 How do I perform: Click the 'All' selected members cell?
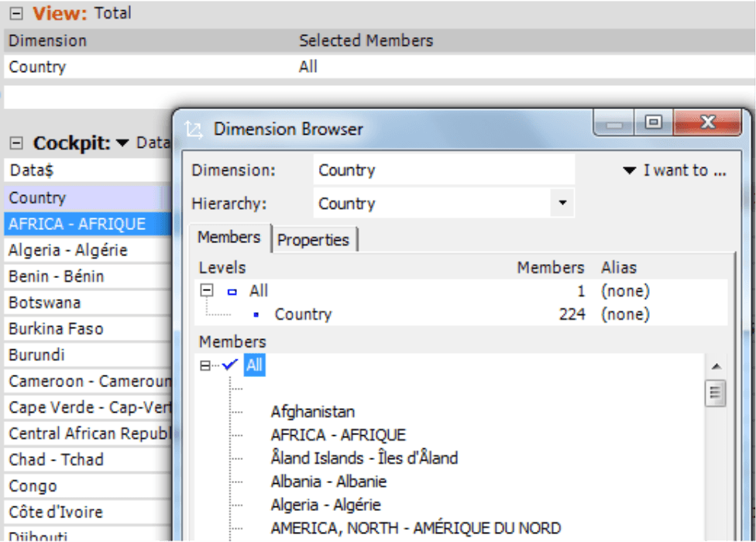point(308,67)
